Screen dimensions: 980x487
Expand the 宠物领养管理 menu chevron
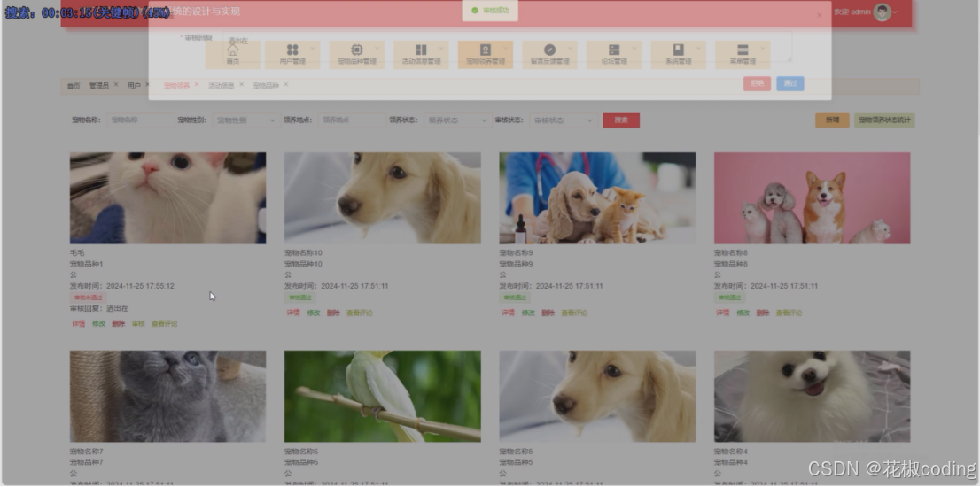point(506,48)
